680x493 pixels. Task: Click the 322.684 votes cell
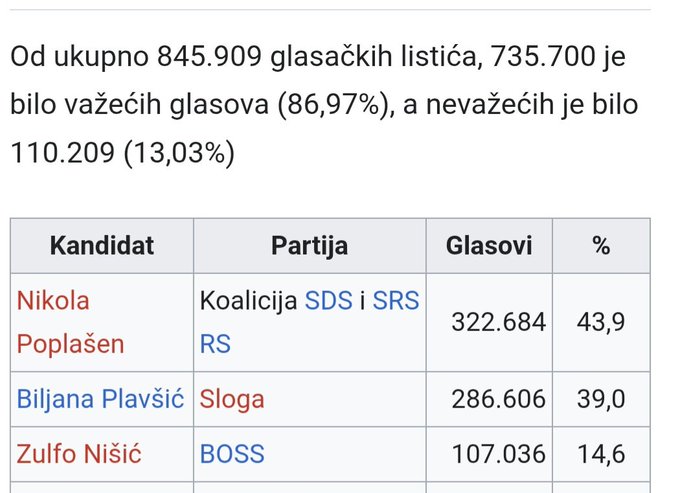498,322
